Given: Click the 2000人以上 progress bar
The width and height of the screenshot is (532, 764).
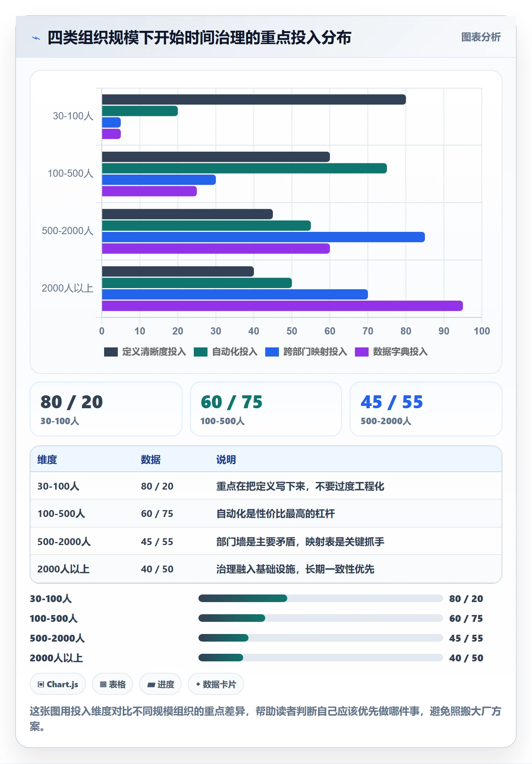Looking at the screenshot, I should click(321, 658).
